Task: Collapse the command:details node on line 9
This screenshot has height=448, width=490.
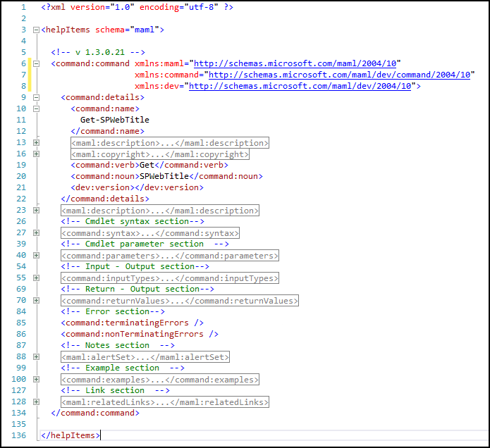Action: coord(36,97)
